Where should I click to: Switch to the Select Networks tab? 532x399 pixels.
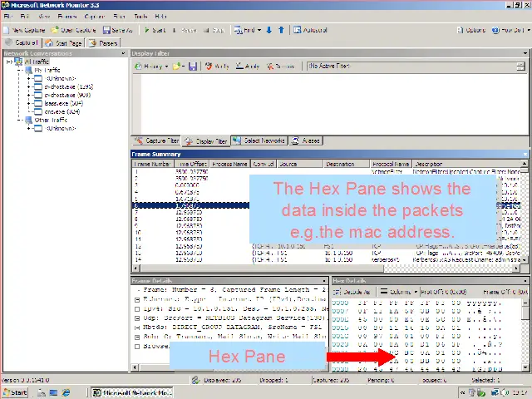coord(259,140)
